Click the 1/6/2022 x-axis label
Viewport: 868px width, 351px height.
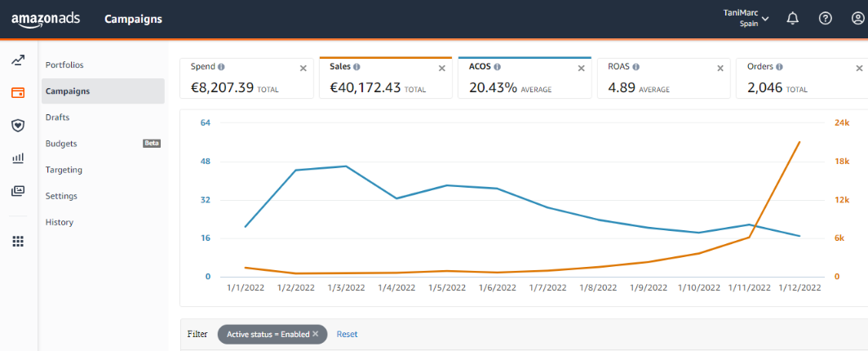tap(497, 288)
